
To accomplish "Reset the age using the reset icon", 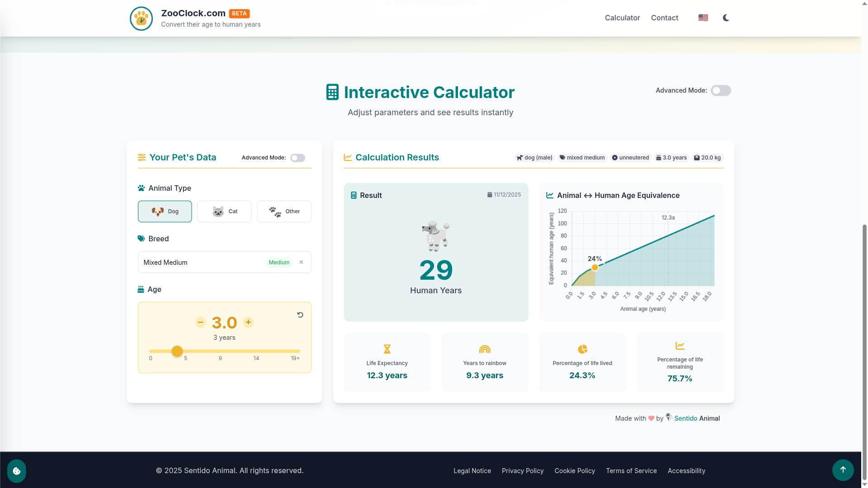I will pos(301,314).
